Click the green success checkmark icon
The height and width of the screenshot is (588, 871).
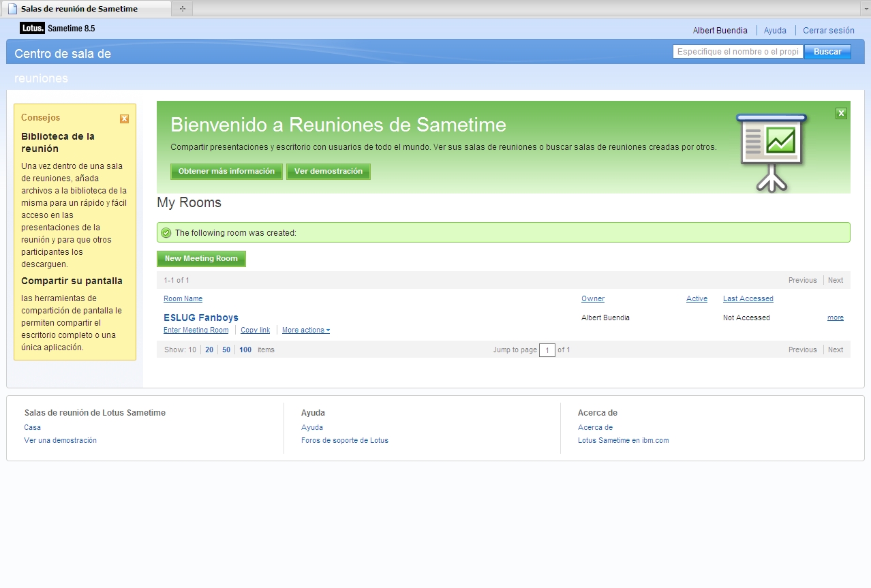click(x=166, y=233)
